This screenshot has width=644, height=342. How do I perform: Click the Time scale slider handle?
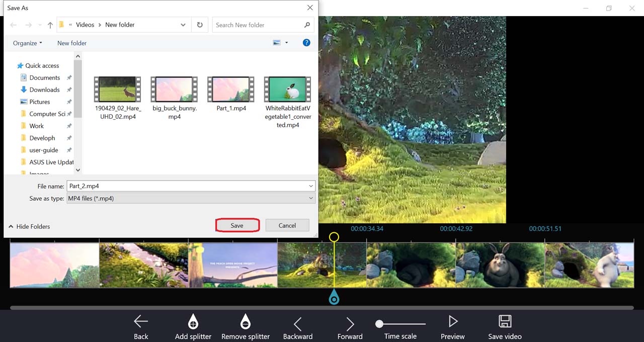(379, 324)
